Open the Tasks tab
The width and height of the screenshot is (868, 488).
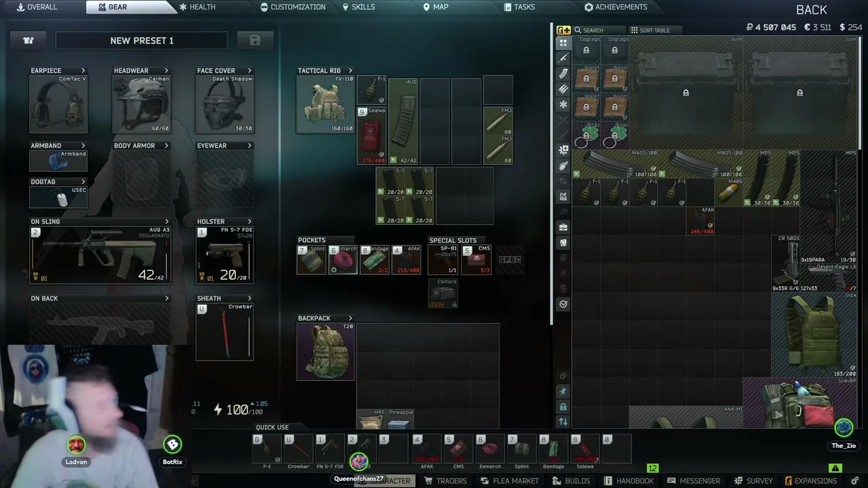coord(519,7)
